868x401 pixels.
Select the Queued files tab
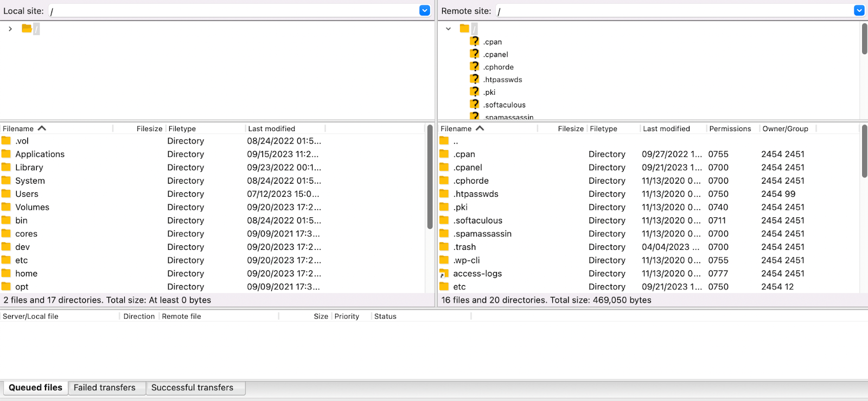pos(36,387)
